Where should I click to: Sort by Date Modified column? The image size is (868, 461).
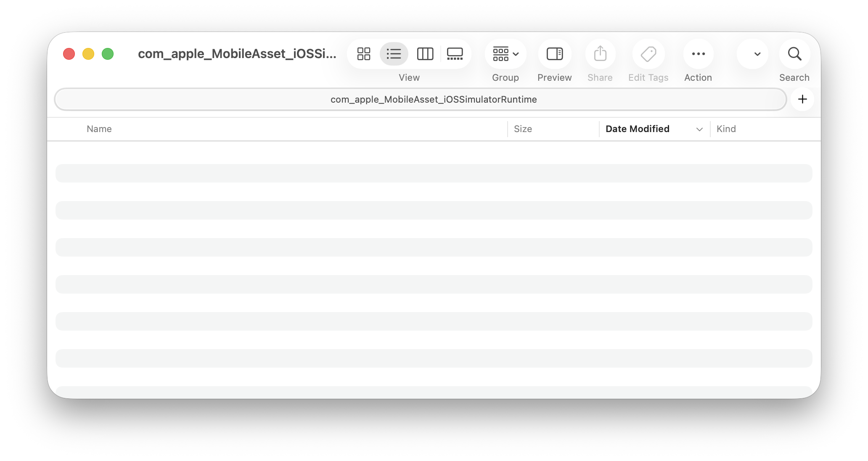pyautogui.click(x=637, y=129)
